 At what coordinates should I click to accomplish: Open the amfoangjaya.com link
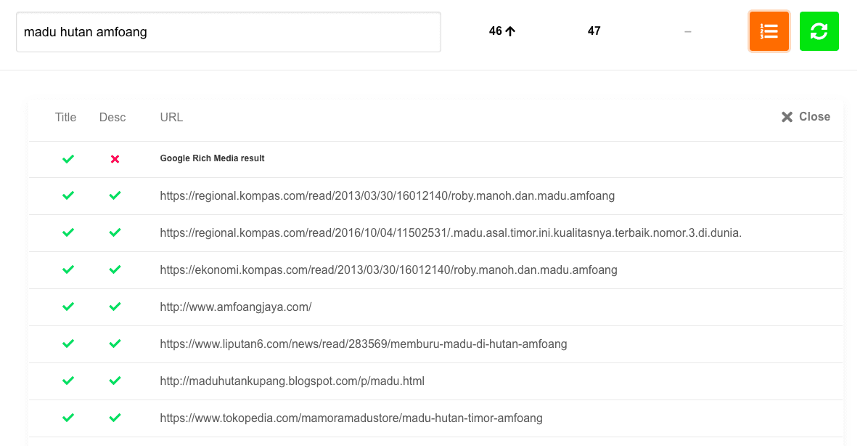235,307
